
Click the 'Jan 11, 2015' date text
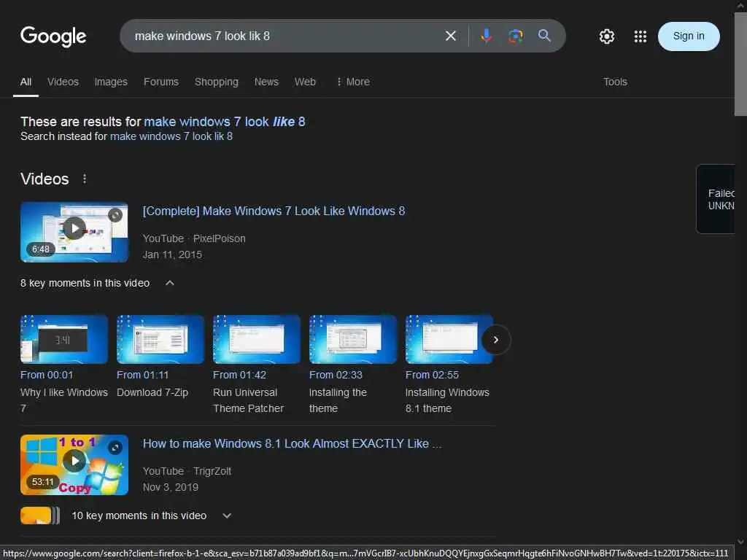click(x=172, y=254)
